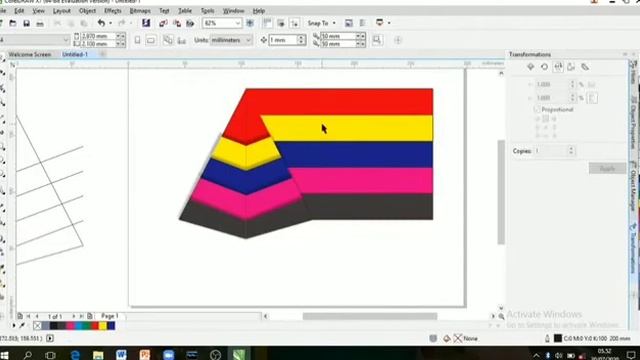The height and width of the screenshot is (360, 640).
Task: Adjust the Copies stepper arrows
Action: (x=571, y=151)
